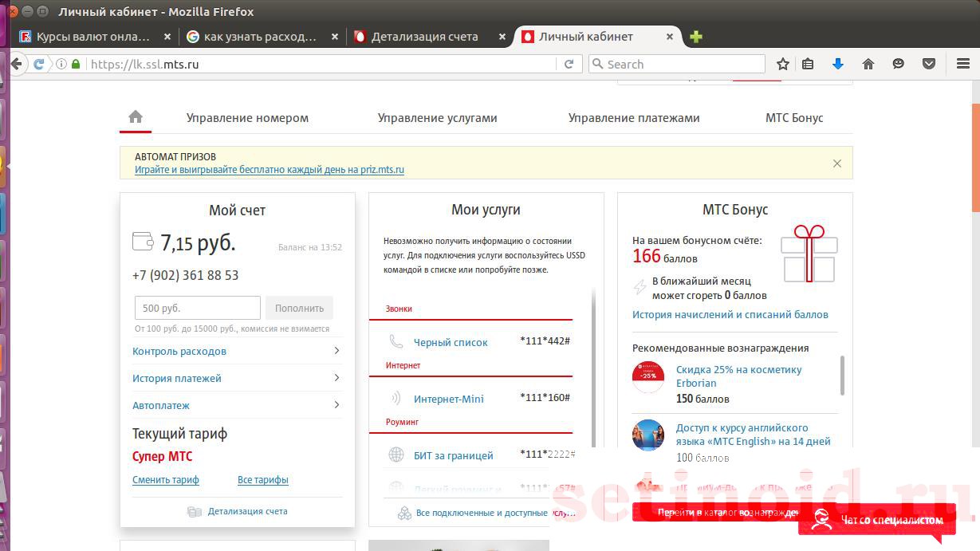The height and width of the screenshot is (551, 980).
Task: Open МТС Бонус menu item
Action: click(794, 117)
